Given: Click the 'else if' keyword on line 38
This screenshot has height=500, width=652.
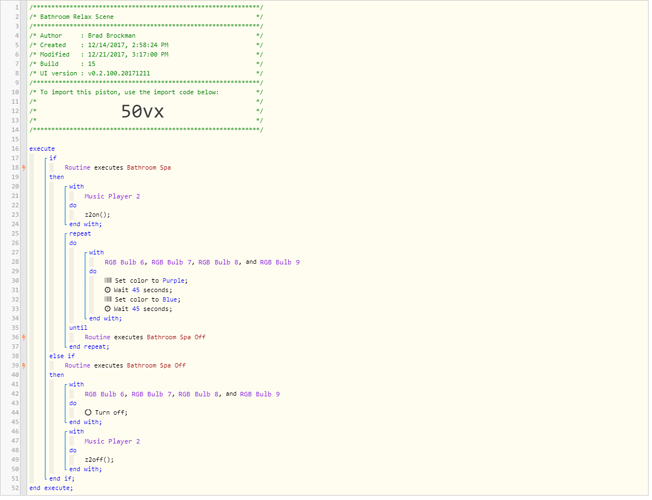Looking at the screenshot, I should 62,356.
